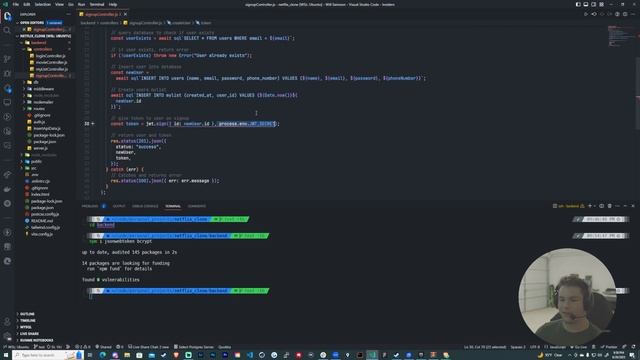
Task: Open the Help menu
Action: point(113,4)
